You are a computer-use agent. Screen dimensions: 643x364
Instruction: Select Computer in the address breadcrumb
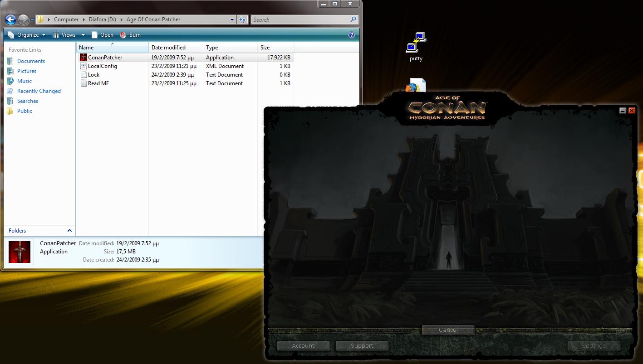click(x=66, y=19)
